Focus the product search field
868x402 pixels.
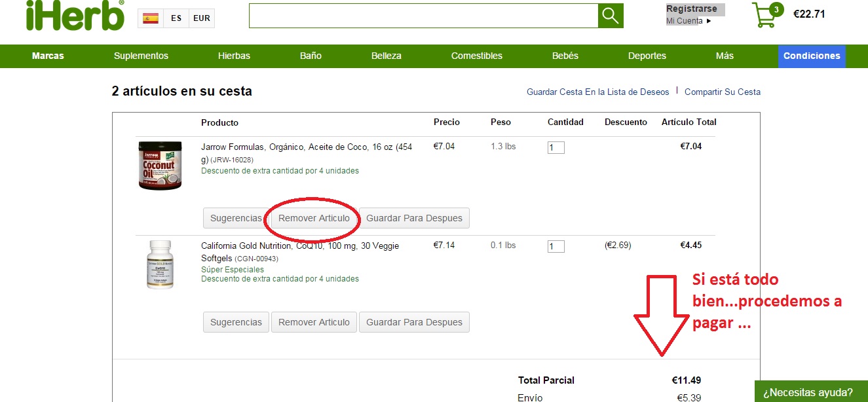click(x=423, y=16)
